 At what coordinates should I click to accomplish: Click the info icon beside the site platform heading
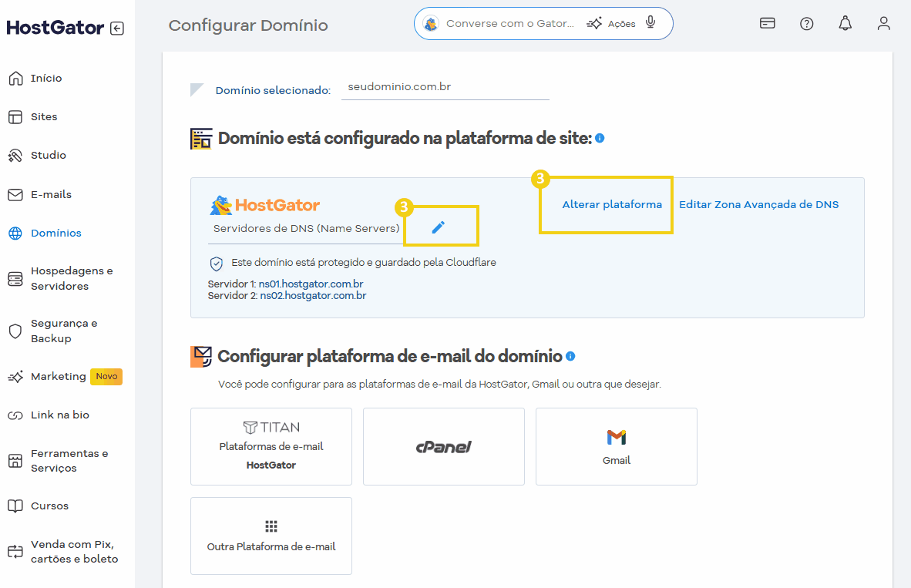(600, 139)
